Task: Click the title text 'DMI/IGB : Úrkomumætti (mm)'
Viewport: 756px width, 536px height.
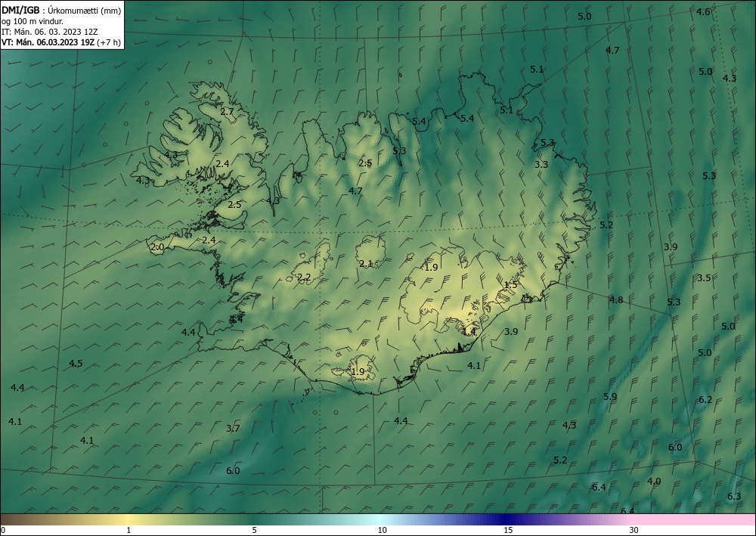Action: pos(62,10)
